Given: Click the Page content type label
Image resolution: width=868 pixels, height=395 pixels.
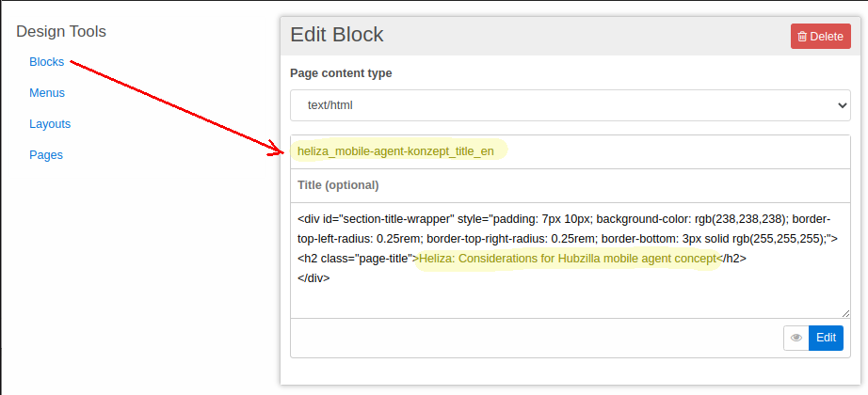Looking at the screenshot, I should 341,73.
